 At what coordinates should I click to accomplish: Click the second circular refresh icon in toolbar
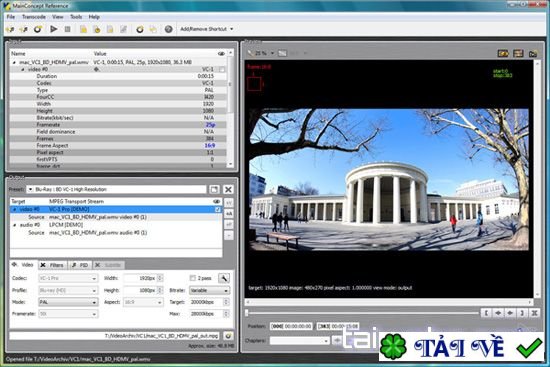pyautogui.click(x=140, y=29)
